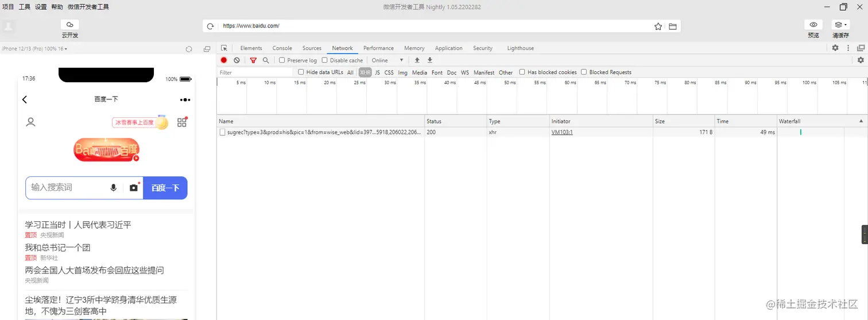868x320 pixels.
Task: Enable the Preserve log checkbox
Action: 282,60
